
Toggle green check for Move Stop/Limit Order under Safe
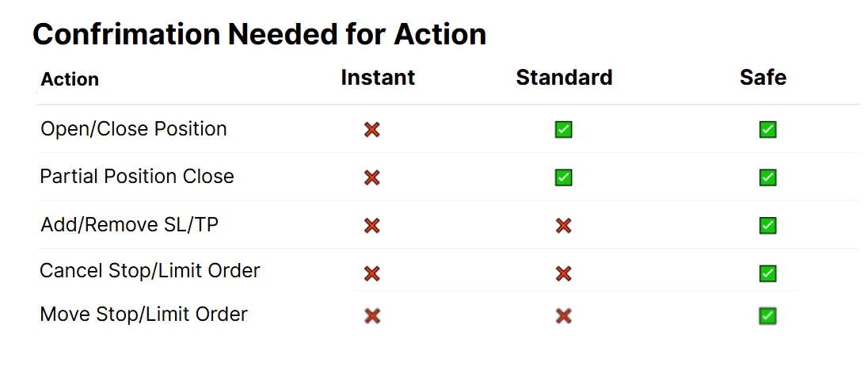(767, 316)
